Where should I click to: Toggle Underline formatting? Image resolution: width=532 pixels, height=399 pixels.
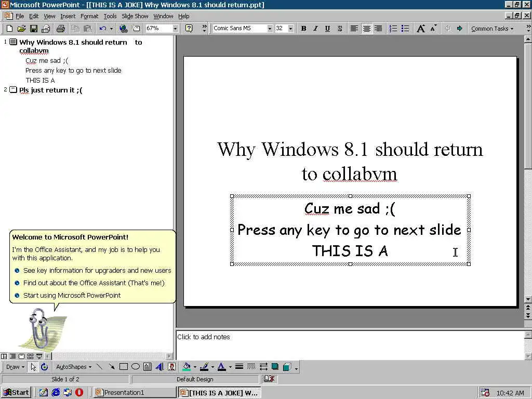tap(327, 29)
